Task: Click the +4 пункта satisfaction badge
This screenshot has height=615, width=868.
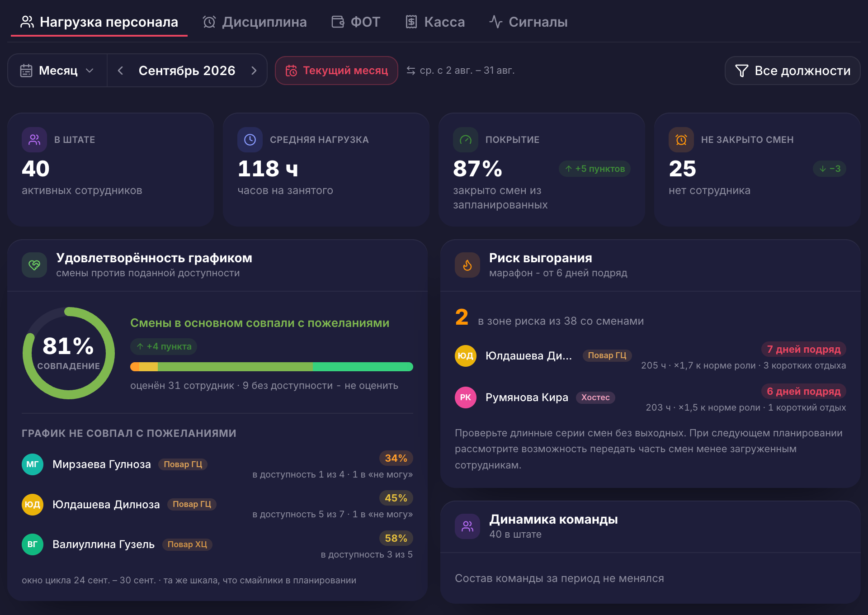Action: click(164, 346)
